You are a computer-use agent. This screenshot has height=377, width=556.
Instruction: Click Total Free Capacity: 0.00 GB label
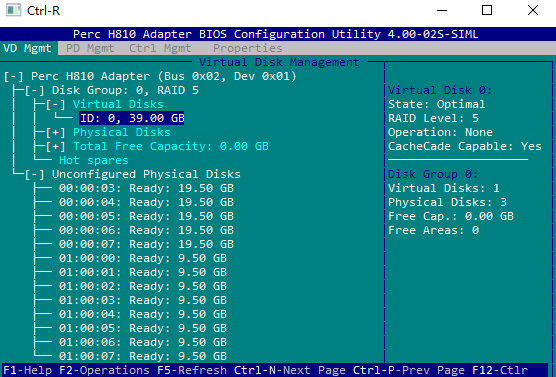(x=171, y=146)
